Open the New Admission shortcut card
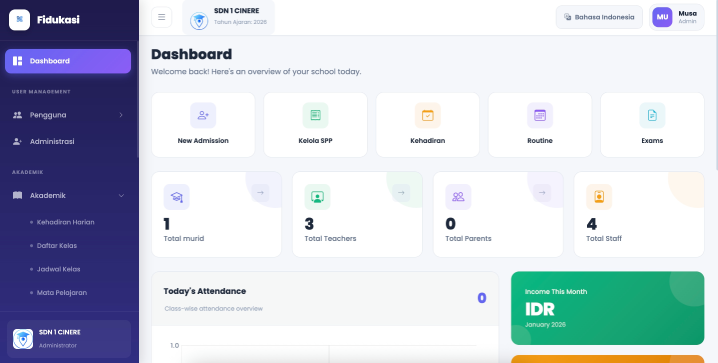Screen dimensions: 718x363 pyautogui.click(x=203, y=125)
